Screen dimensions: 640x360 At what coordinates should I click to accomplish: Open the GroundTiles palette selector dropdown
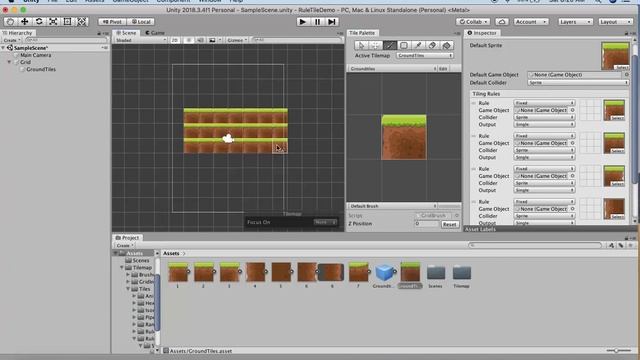pos(392,69)
